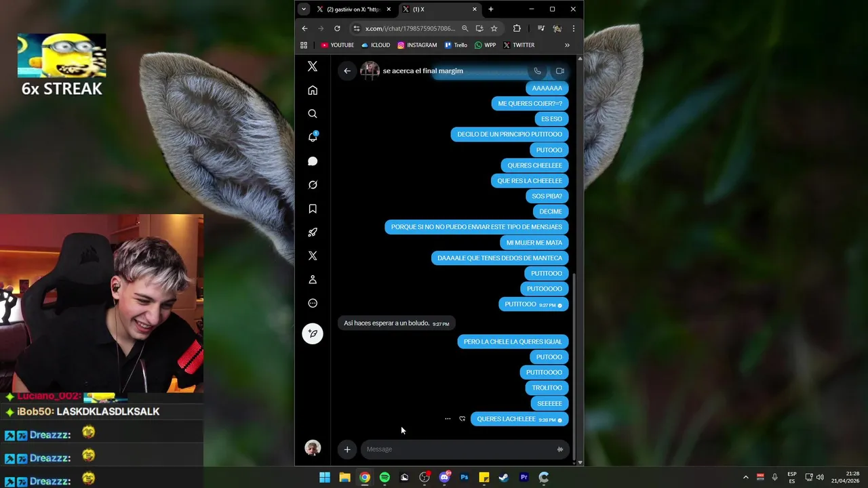
Task: Switch to the 'gastiriv on X' tab
Action: coord(354,9)
